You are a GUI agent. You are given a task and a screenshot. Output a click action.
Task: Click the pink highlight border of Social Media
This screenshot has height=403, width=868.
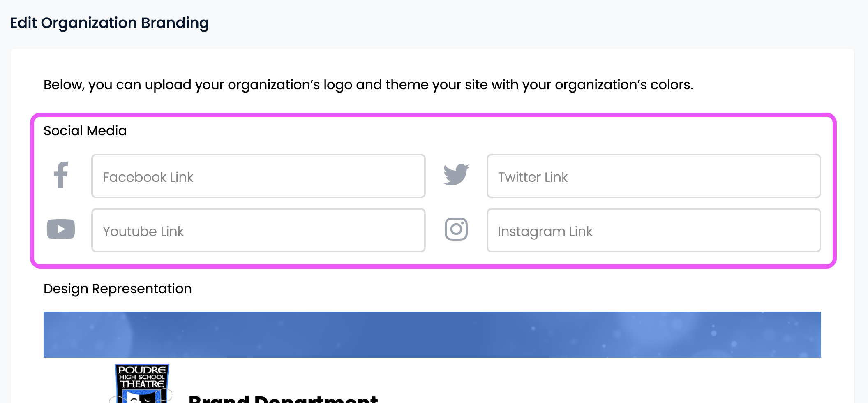tap(434, 115)
